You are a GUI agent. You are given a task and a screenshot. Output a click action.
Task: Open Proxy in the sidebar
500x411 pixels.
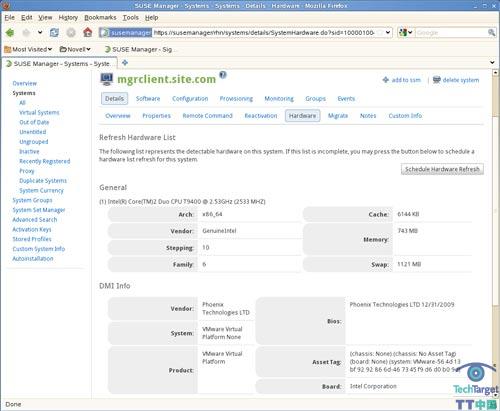(x=27, y=171)
